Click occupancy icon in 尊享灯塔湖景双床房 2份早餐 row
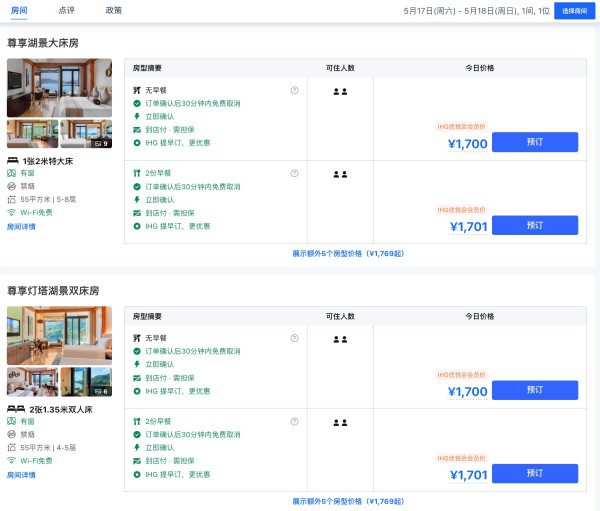This screenshot has height=511, width=600. [340, 423]
